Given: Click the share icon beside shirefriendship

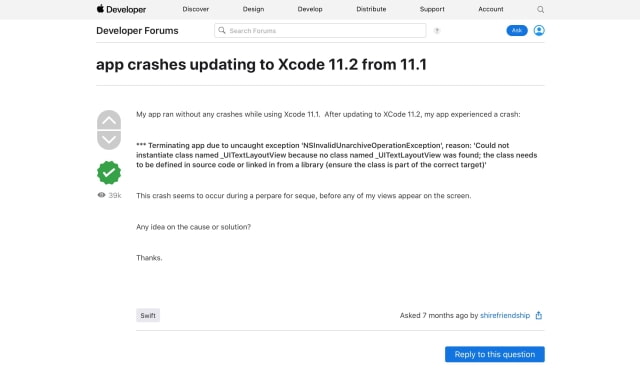Looking at the screenshot, I should tap(539, 315).
